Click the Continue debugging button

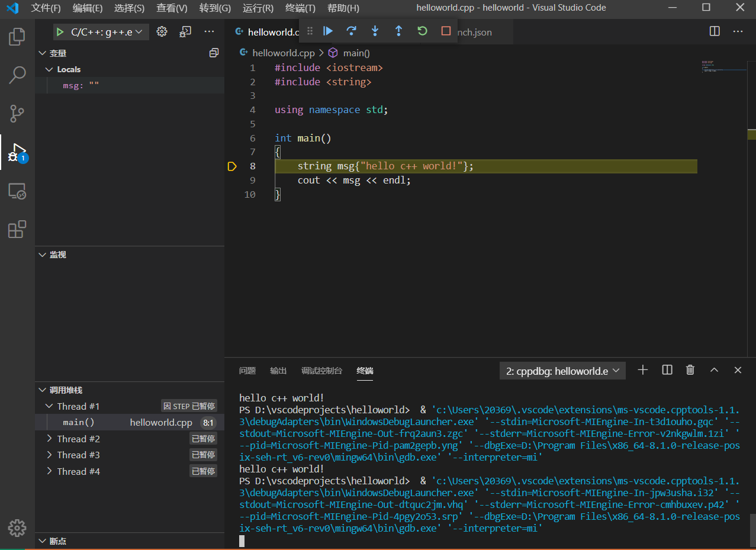click(x=328, y=31)
